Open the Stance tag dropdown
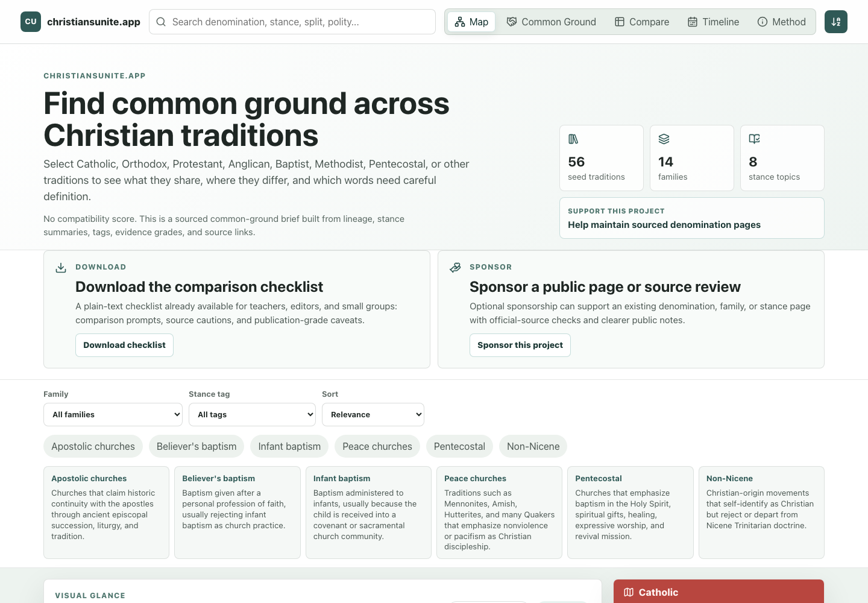This screenshot has height=603, width=868. (x=253, y=414)
